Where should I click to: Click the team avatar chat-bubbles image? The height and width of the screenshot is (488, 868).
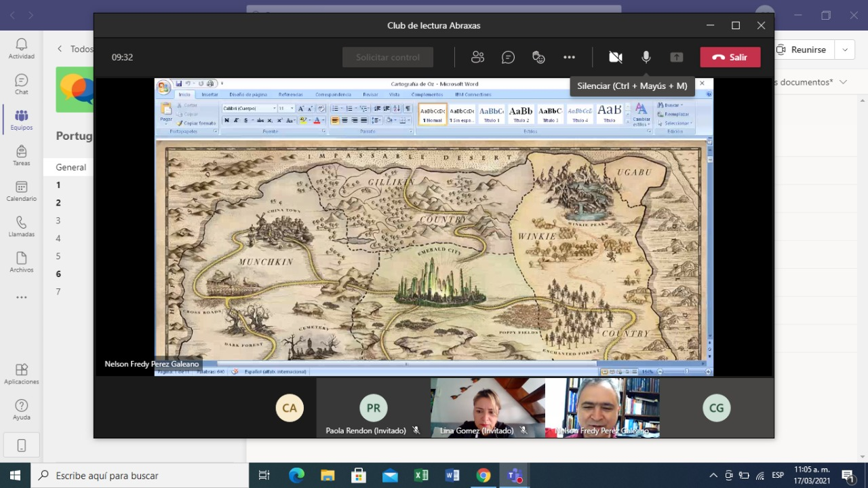click(x=75, y=89)
